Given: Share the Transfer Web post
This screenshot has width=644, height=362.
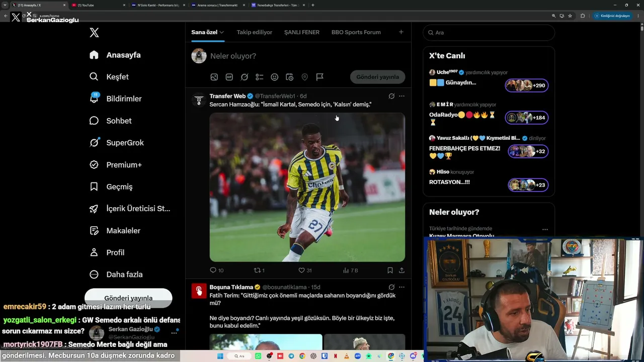Looking at the screenshot, I should pyautogui.click(x=401, y=270).
